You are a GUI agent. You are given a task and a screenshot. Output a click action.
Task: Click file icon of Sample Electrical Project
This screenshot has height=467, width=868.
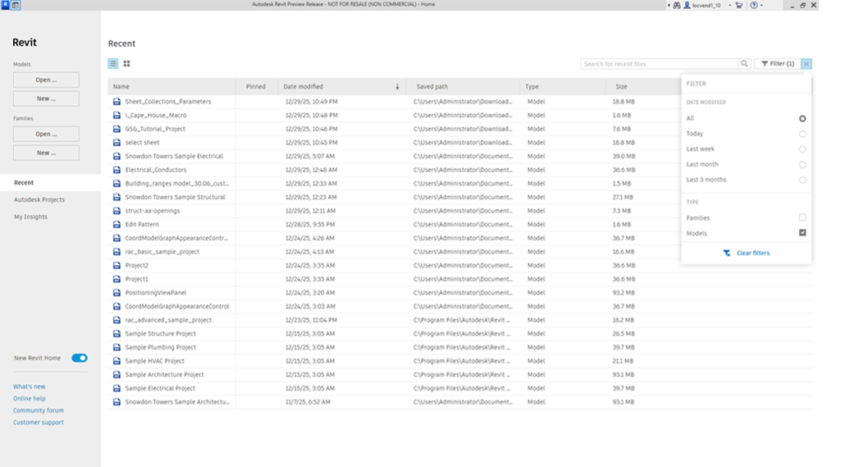[x=116, y=388]
